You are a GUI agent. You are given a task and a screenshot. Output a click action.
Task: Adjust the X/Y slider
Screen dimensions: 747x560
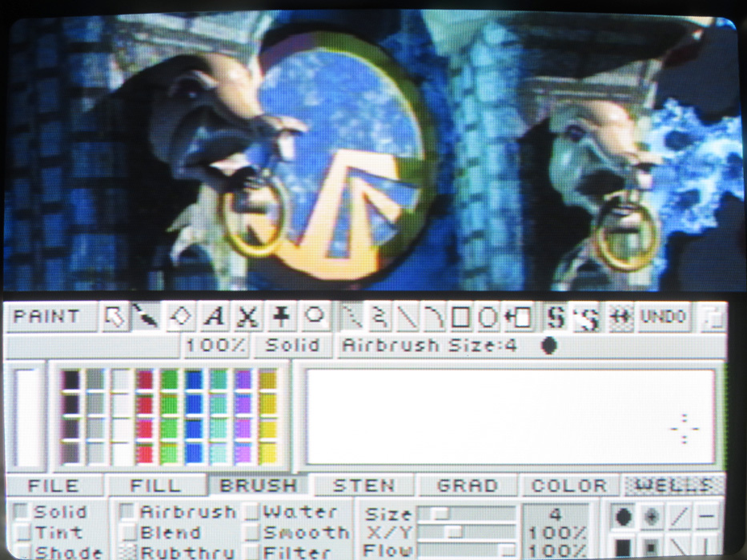pos(467,531)
